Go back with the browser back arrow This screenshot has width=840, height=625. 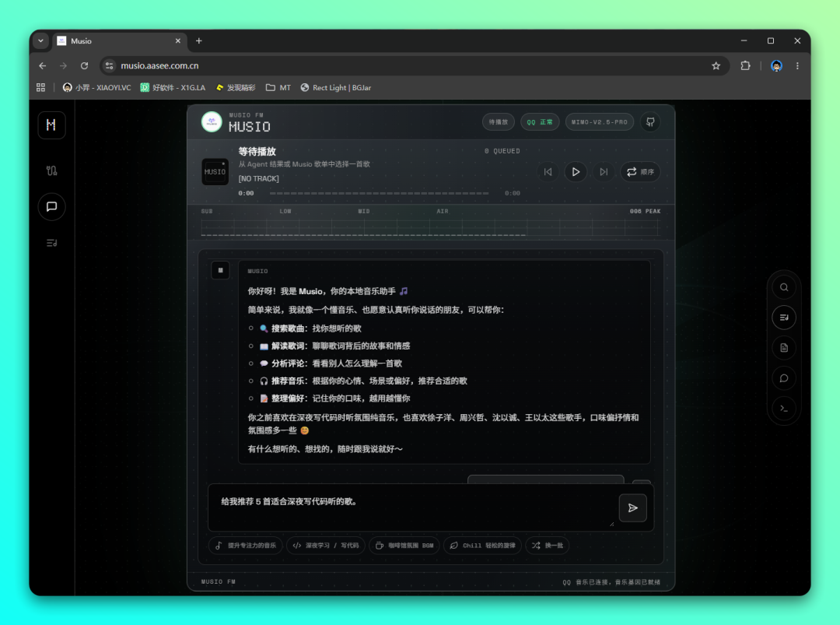(x=42, y=65)
